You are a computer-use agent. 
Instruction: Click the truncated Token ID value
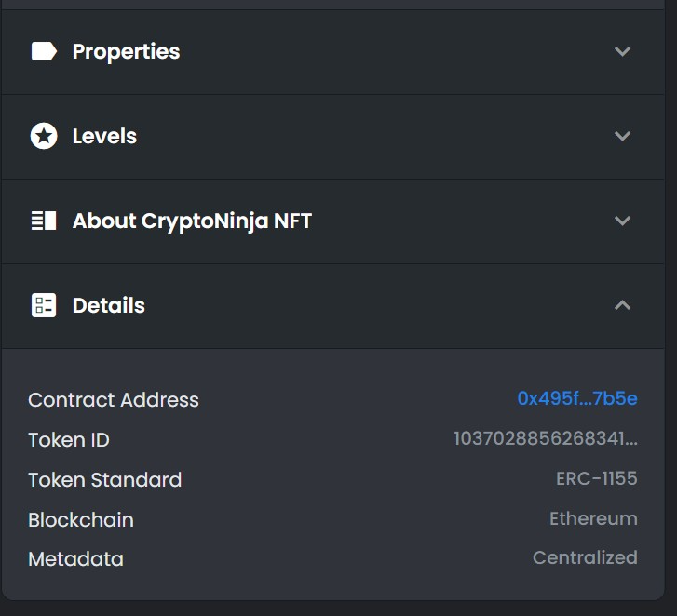pos(546,438)
